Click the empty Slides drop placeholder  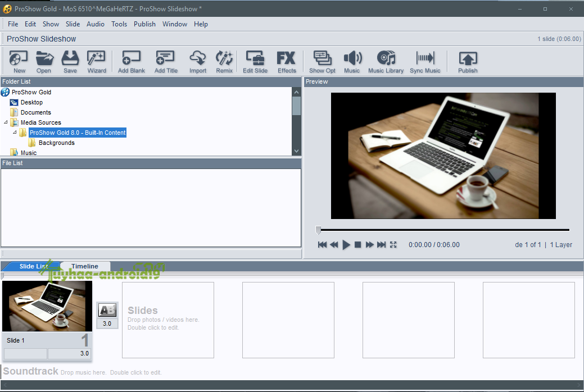tap(168, 320)
